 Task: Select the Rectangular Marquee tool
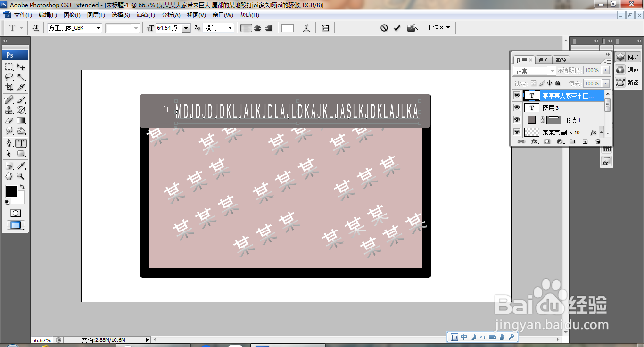(x=9, y=66)
